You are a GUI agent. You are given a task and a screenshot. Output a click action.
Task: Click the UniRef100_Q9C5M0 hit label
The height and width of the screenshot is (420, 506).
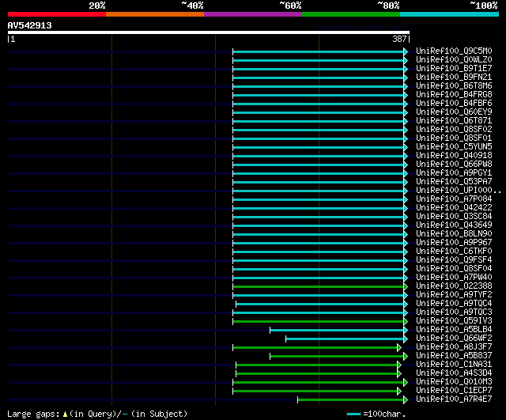[454, 51]
